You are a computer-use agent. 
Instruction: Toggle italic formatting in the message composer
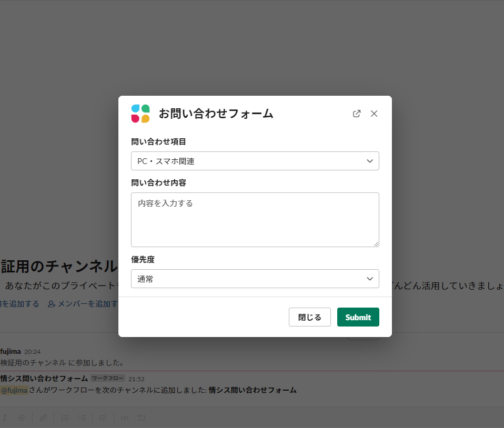click(5, 417)
